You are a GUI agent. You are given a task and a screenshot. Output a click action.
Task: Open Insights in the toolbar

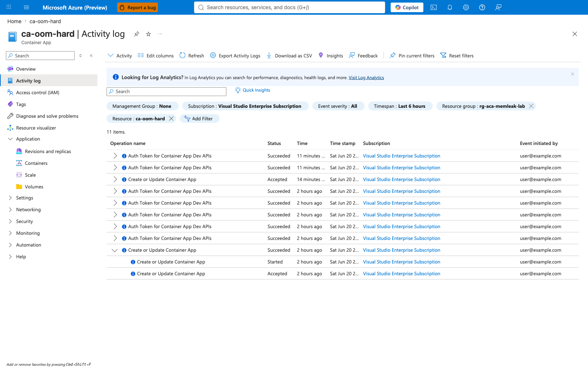(x=331, y=56)
